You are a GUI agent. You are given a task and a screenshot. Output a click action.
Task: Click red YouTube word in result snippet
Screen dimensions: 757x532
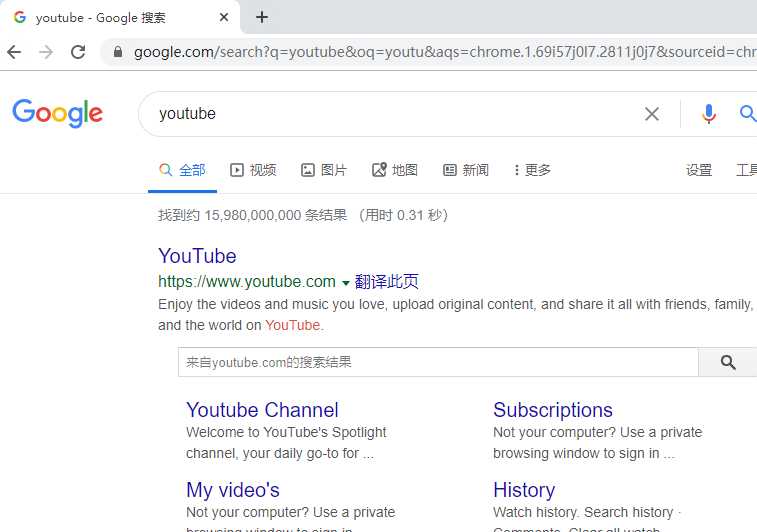293,325
